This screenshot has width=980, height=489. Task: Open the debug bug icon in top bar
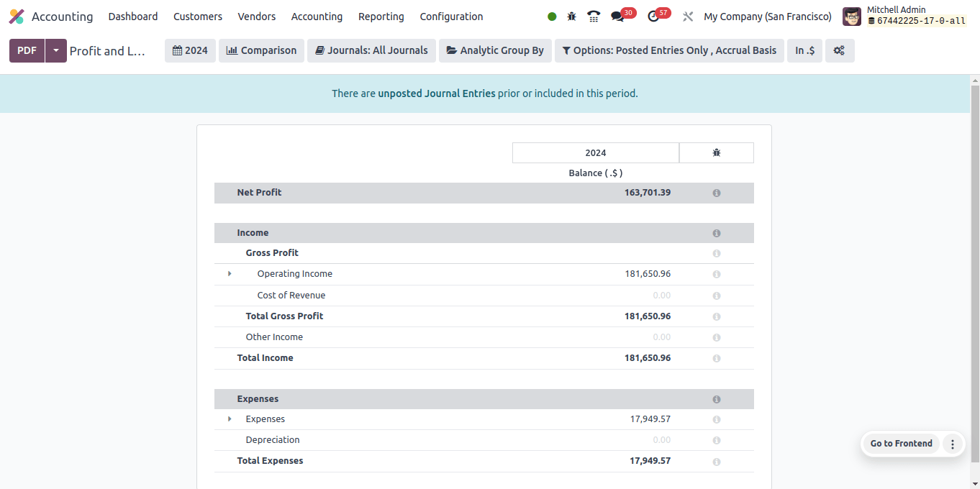click(x=572, y=17)
